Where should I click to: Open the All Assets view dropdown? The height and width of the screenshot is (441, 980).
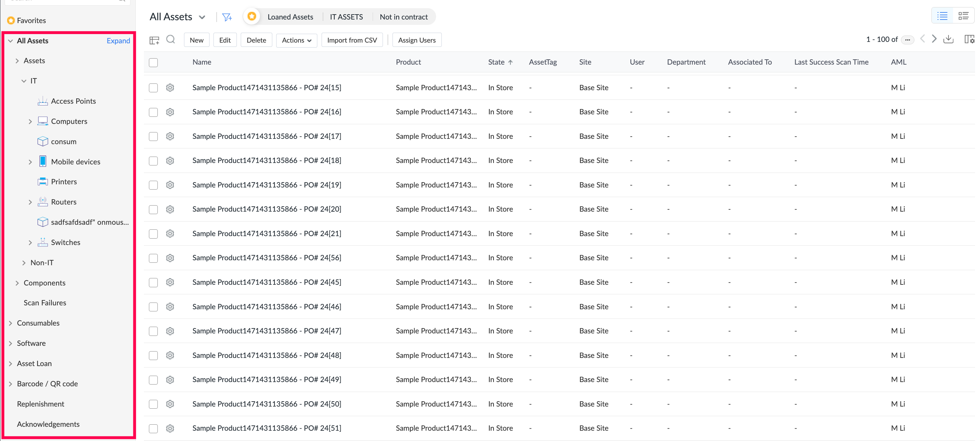coord(202,17)
